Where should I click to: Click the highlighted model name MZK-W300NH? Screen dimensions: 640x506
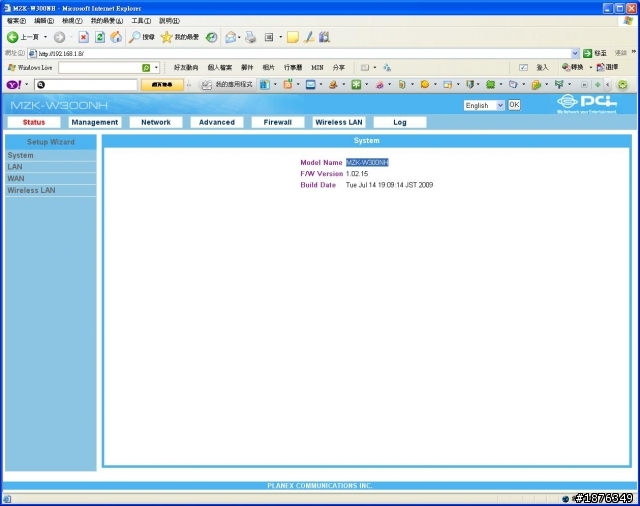pos(367,162)
